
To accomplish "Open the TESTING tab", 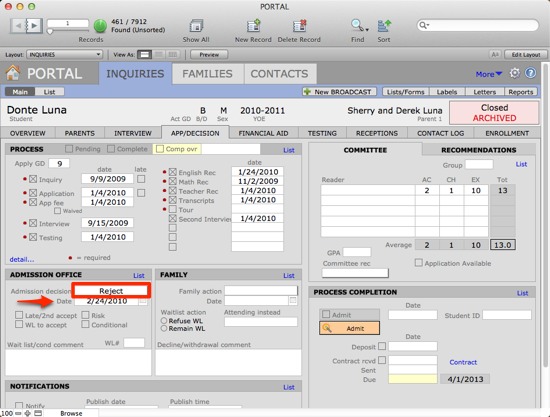I will pos(322,133).
